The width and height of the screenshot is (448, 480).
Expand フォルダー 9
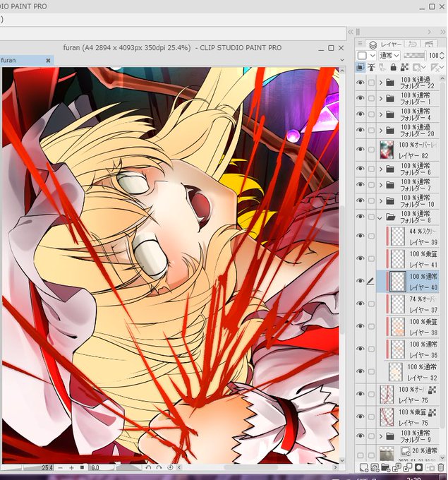pos(381,436)
